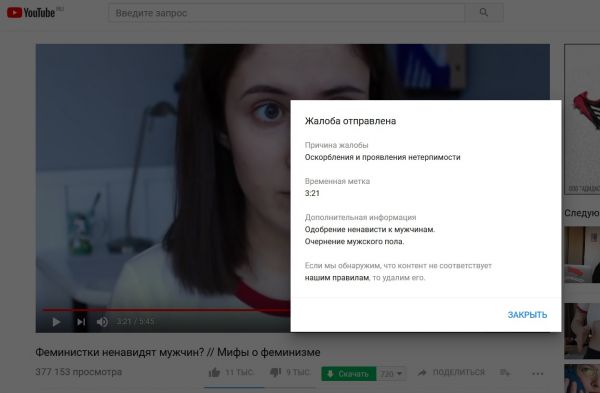Click the red video progress bar

point(166,310)
